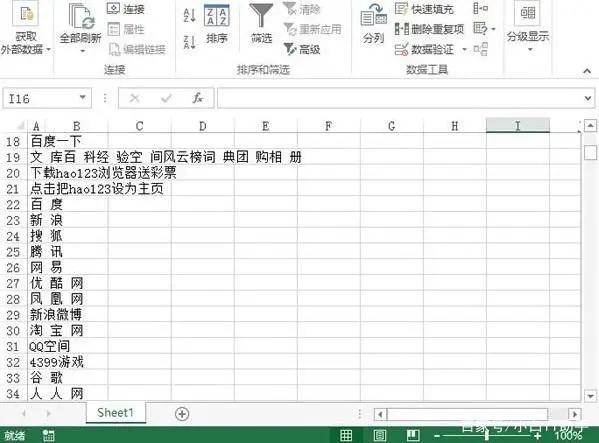Open the Name Box dropdown arrow
This screenshot has width=599, height=443.
[x=82, y=98]
